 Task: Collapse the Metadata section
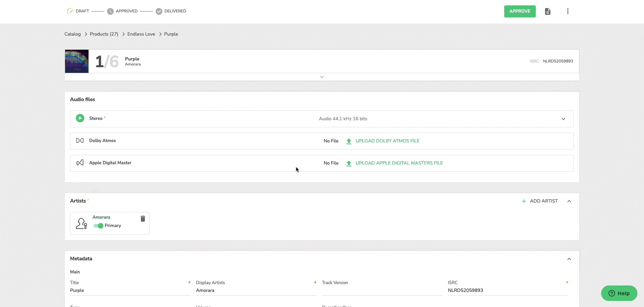[569, 259]
